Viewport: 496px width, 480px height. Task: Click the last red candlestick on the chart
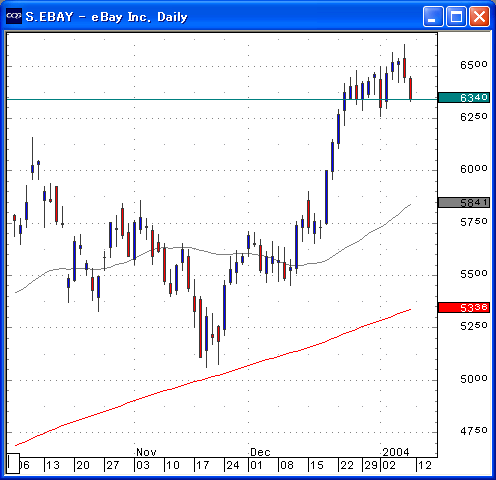click(x=411, y=89)
